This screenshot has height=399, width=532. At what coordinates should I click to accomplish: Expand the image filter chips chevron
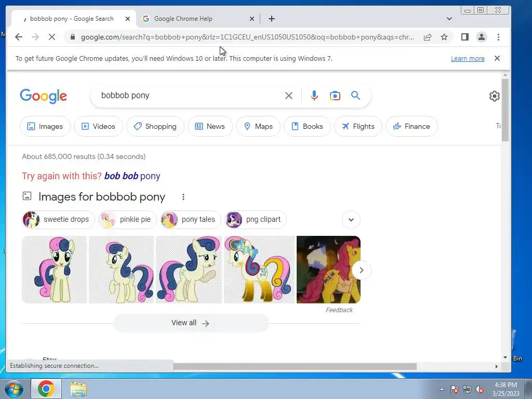click(351, 220)
